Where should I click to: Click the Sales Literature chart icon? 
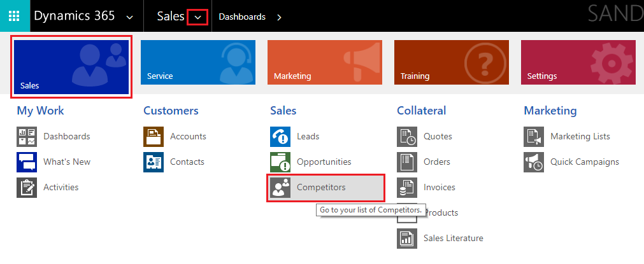coord(407,238)
